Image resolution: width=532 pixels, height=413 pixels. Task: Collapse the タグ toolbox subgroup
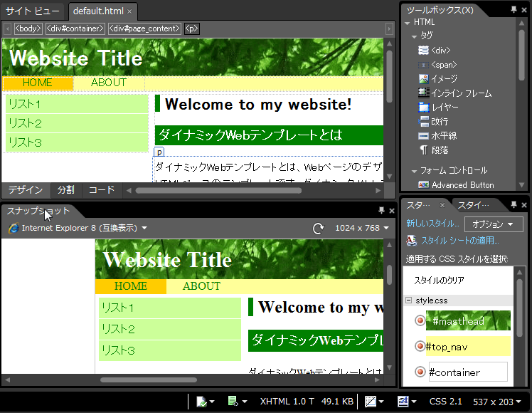point(414,36)
